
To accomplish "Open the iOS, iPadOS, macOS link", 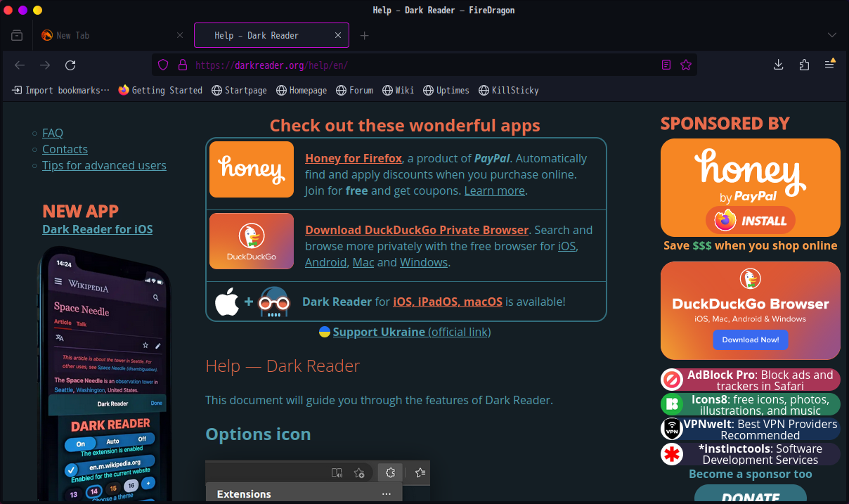I will coord(448,302).
